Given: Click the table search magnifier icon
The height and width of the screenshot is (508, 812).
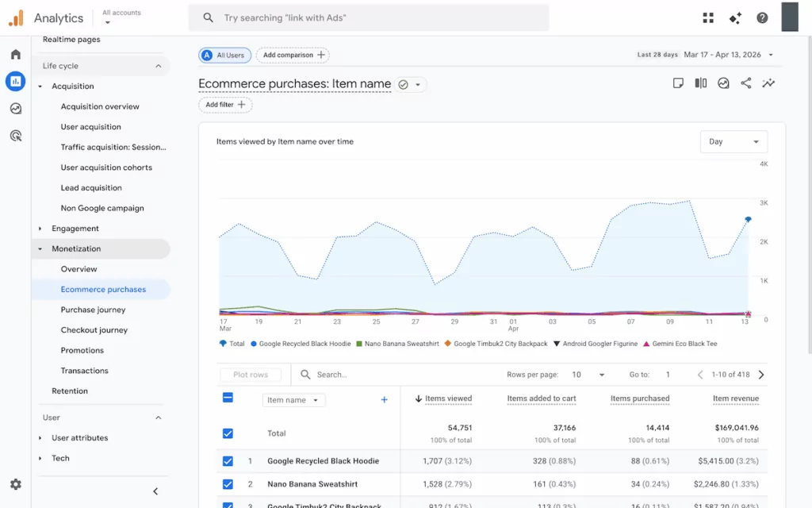Looking at the screenshot, I should [x=305, y=375].
